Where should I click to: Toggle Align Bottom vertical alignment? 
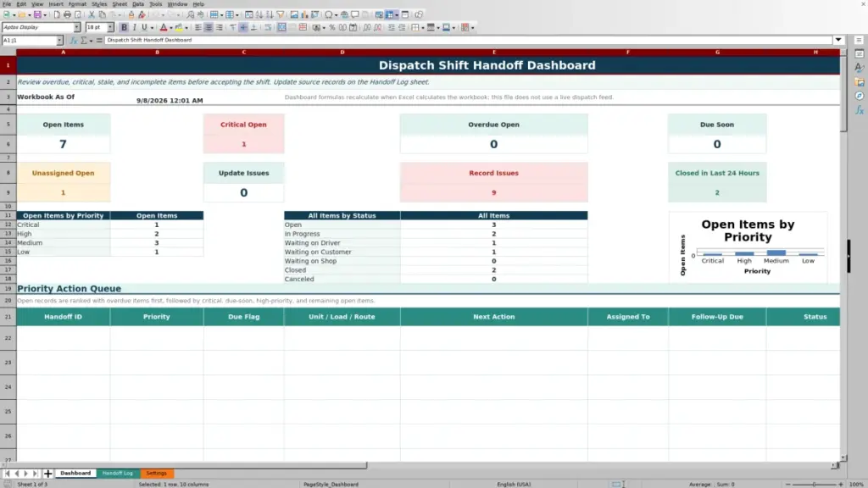[254, 28]
